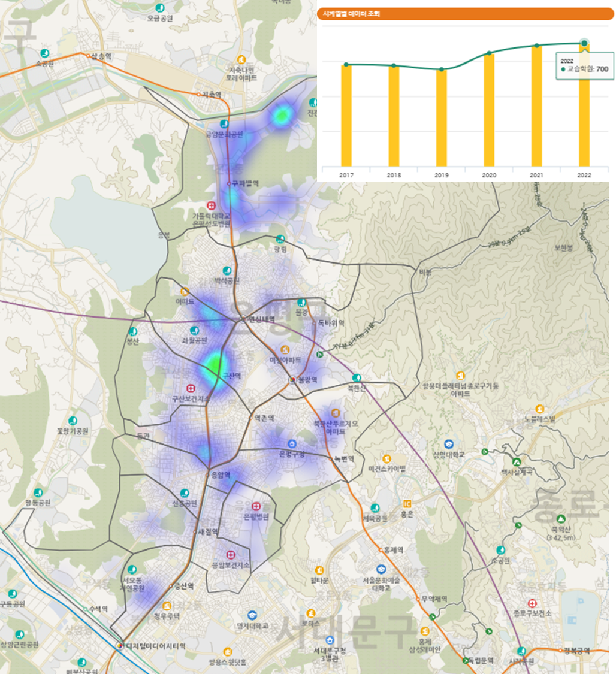Click the yellow 2021 chart bar
The width and height of the screenshot is (616, 674).
[536, 106]
